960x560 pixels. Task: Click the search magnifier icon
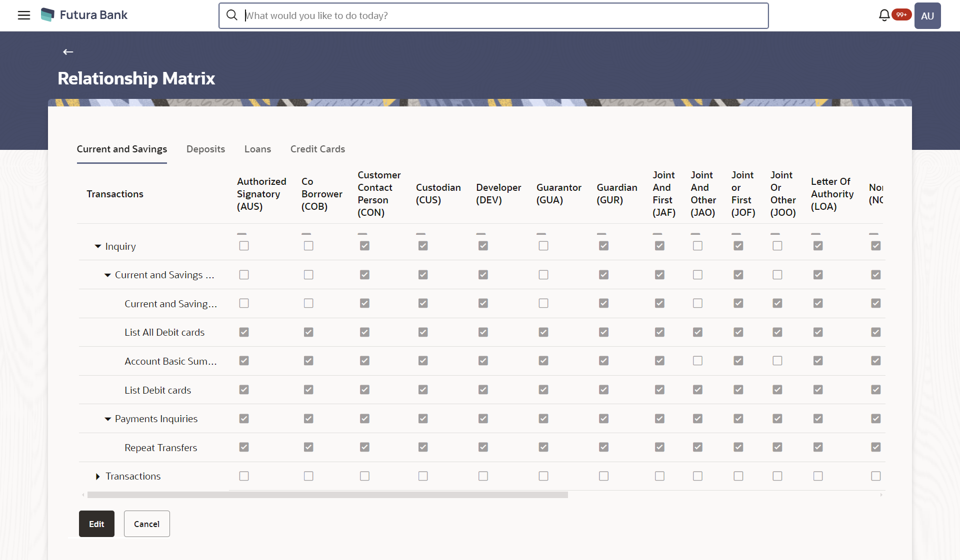click(231, 15)
